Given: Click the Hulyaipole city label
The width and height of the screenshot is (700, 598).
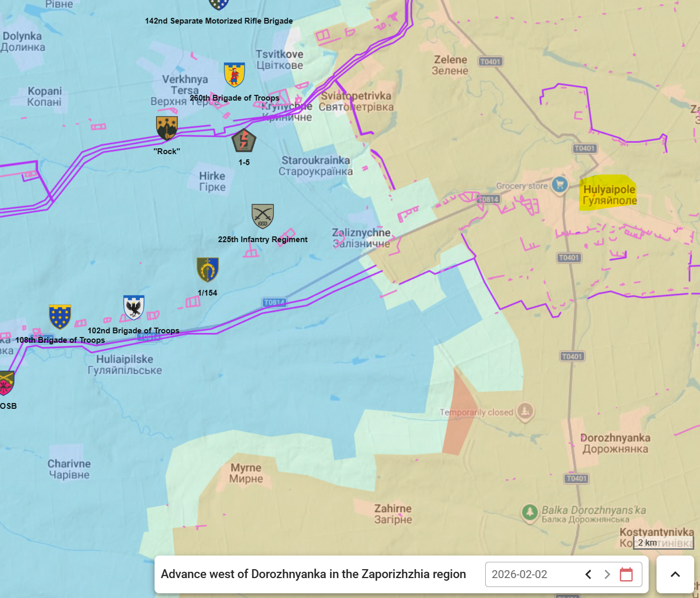Looking at the screenshot, I should click(609, 194).
